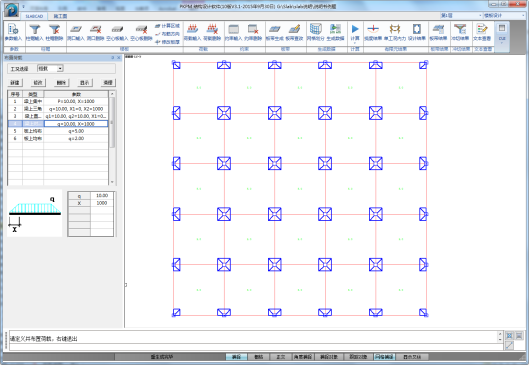Edit the q value field 10.00

point(102,196)
